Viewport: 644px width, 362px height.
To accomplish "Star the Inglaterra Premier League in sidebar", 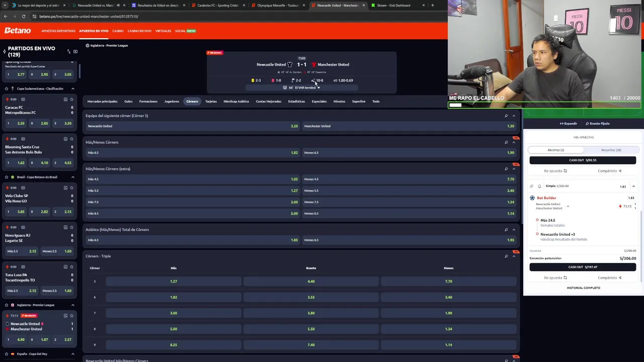I will click(x=6, y=305).
